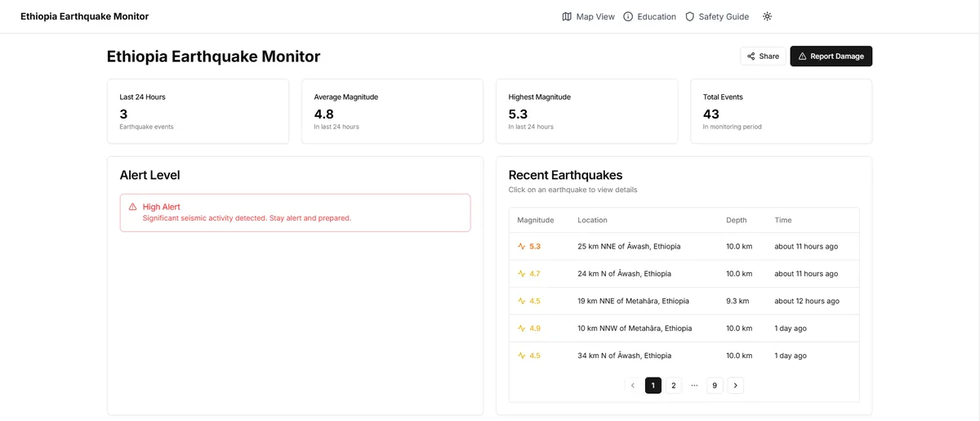Click the High Alert warning triangle icon
This screenshot has height=421, width=980.
coord(133,207)
